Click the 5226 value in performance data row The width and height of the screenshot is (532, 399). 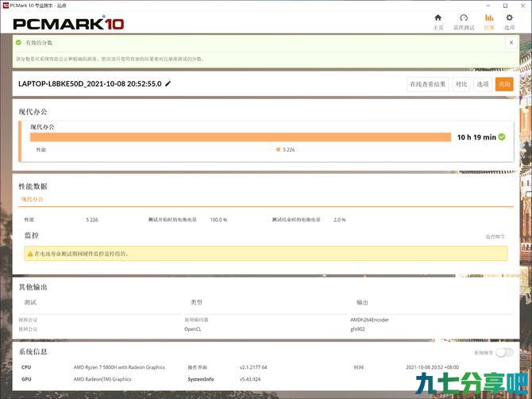coord(92,220)
